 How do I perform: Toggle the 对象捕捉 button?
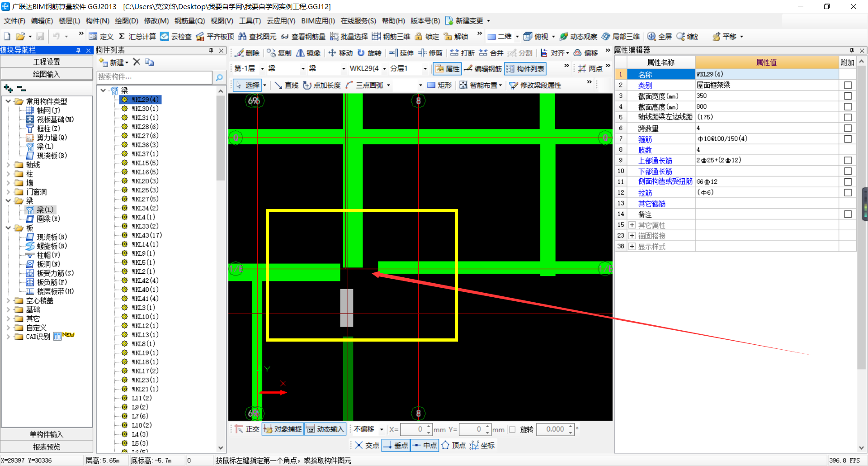point(283,429)
